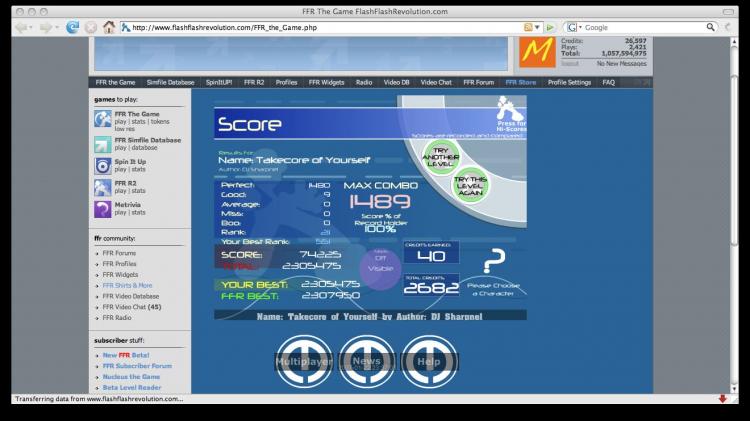750x421 pixels.
Task: Click the Spin It Up game icon
Action: click(103, 166)
